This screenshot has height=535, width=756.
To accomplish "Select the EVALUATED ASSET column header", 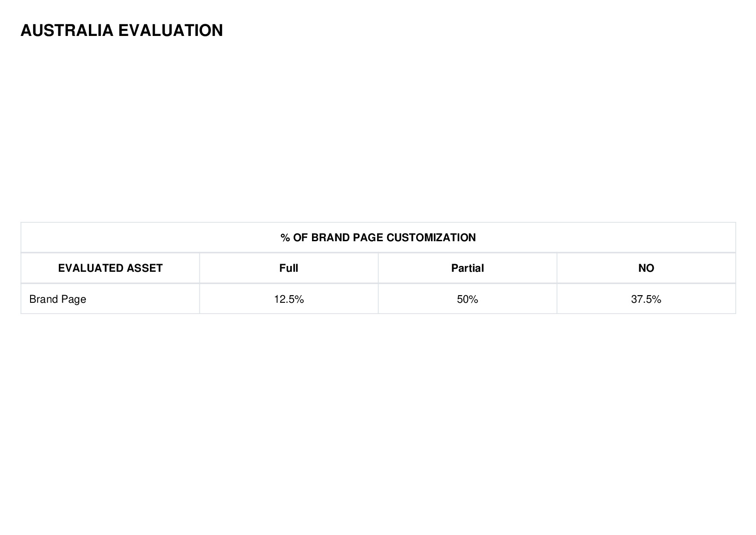I will coord(110,268).
